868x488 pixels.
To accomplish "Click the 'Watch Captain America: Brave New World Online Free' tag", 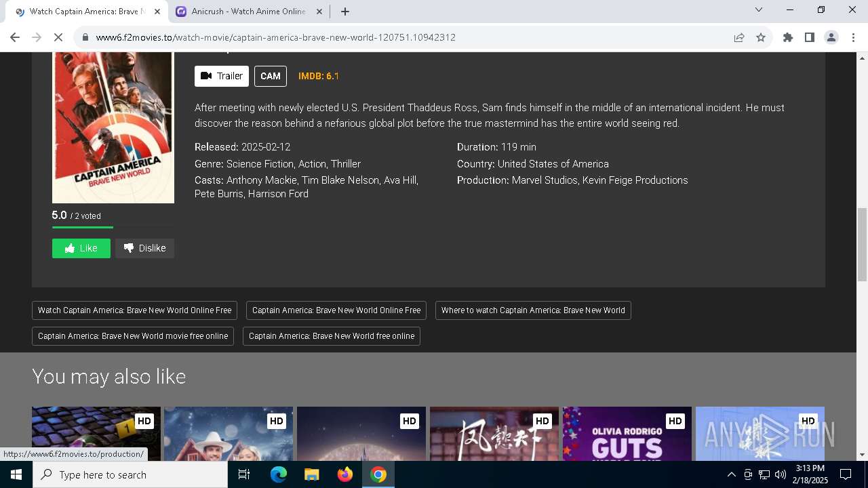I will click(134, 310).
